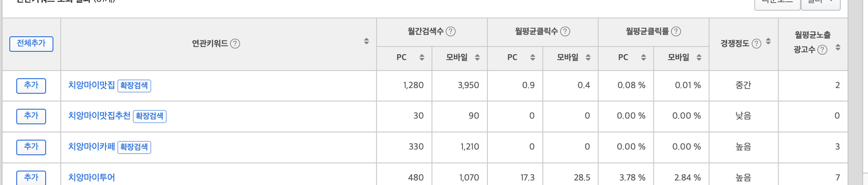
Task: Open the 치앙마이맛집추천 keyword link
Action: [x=99, y=116]
